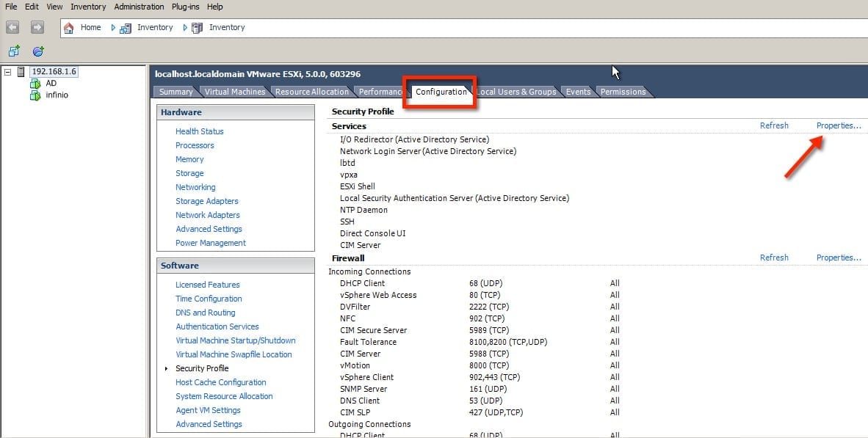Viewport: 868px width, 438px height.
Task: Open System Resource Allocation link
Action: pyautogui.click(x=224, y=396)
